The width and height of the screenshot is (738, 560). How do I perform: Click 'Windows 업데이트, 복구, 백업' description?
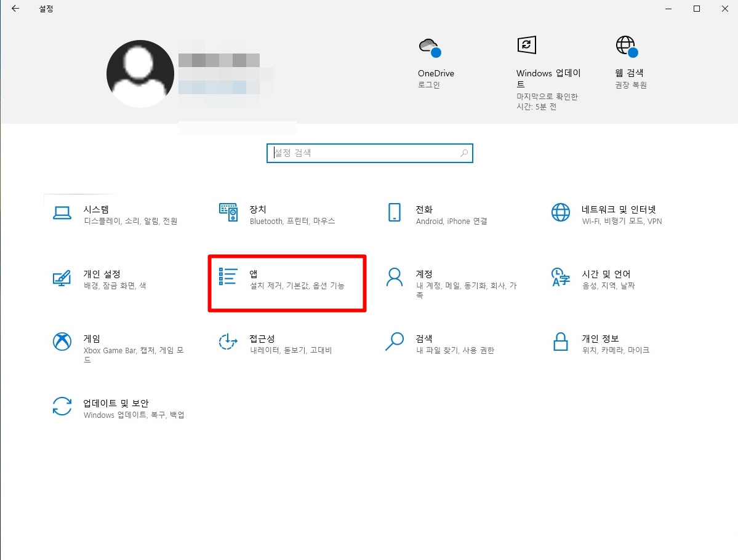point(134,415)
